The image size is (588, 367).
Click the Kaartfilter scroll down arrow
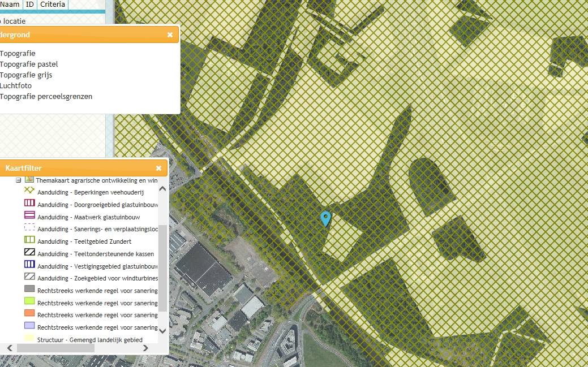[162, 331]
